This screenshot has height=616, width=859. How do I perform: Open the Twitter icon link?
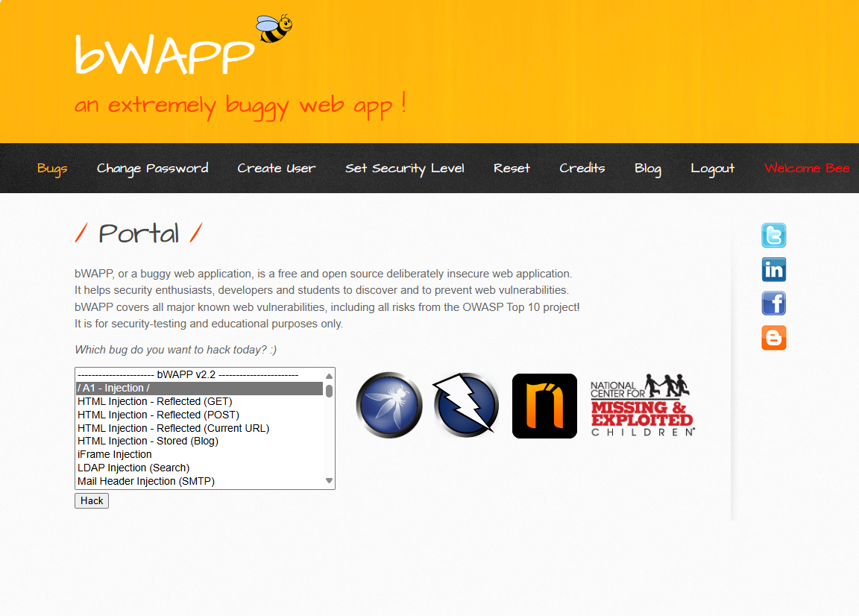[x=773, y=236]
